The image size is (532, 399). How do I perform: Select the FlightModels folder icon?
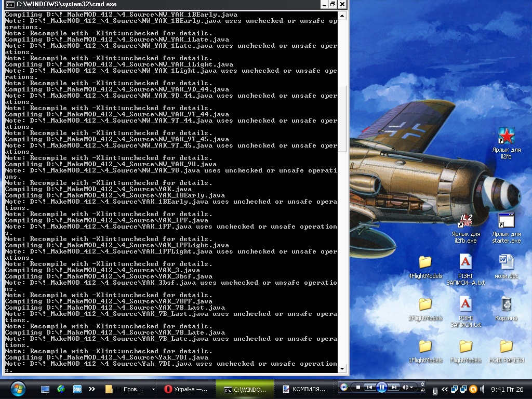click(465, 347)
